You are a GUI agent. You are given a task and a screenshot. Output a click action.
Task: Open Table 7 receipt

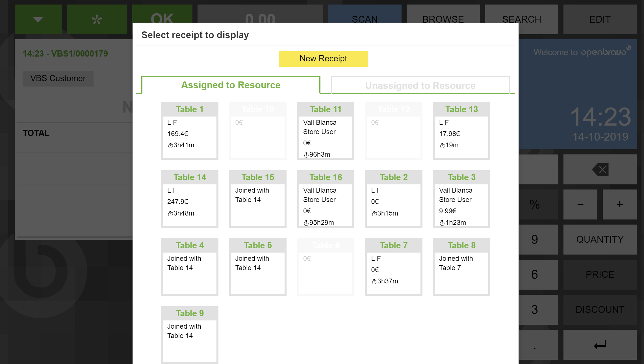point(393,267)
